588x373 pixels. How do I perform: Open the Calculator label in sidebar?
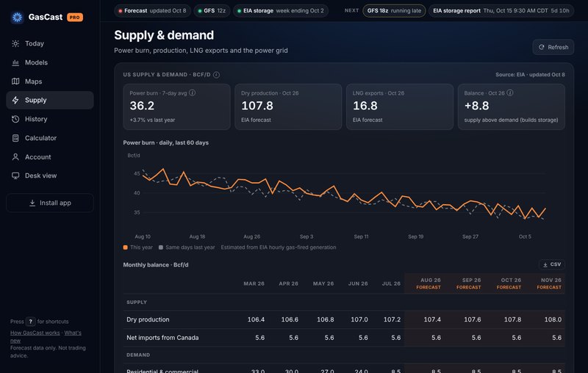pyautogui.click(x=41, y=138)
